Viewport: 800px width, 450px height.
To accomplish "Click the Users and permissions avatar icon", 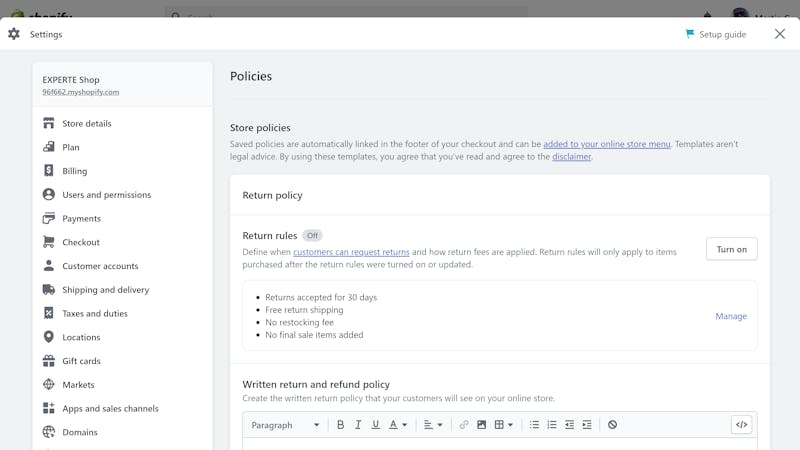I will click(48, 194).
